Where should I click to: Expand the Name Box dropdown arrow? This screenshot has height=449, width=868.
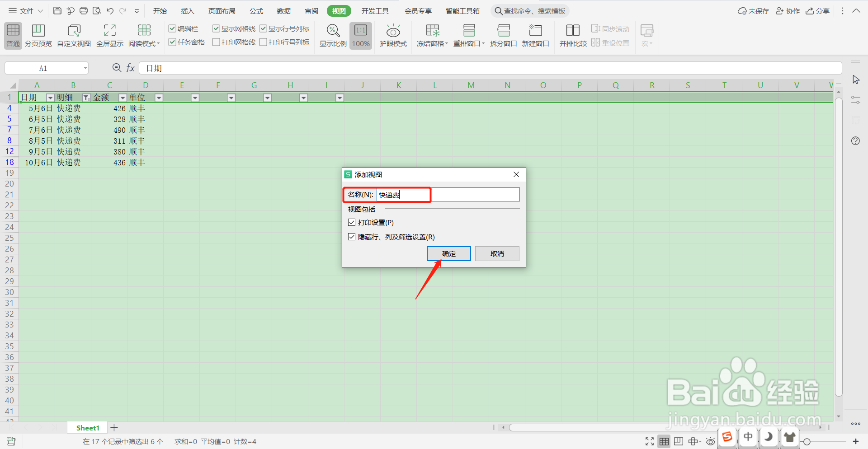coord(85,68)
